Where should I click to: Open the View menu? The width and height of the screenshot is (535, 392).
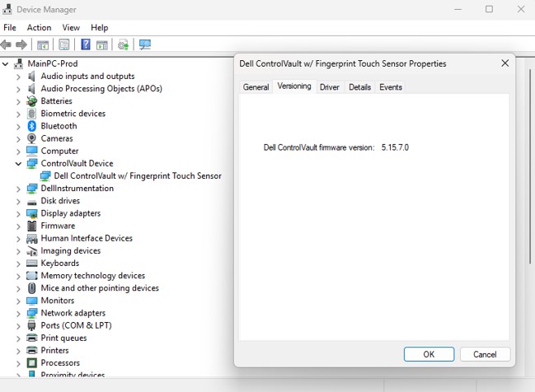click(71, 28)
